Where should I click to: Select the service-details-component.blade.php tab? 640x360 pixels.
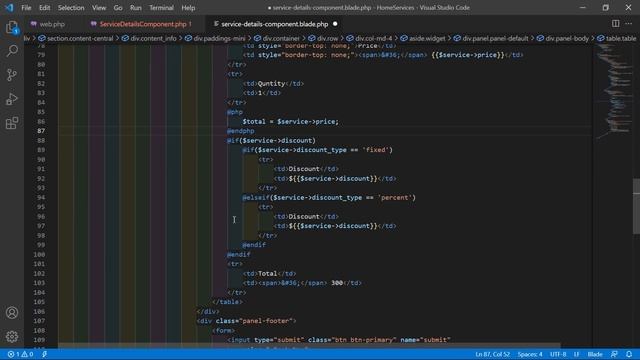tap(274, 24)
